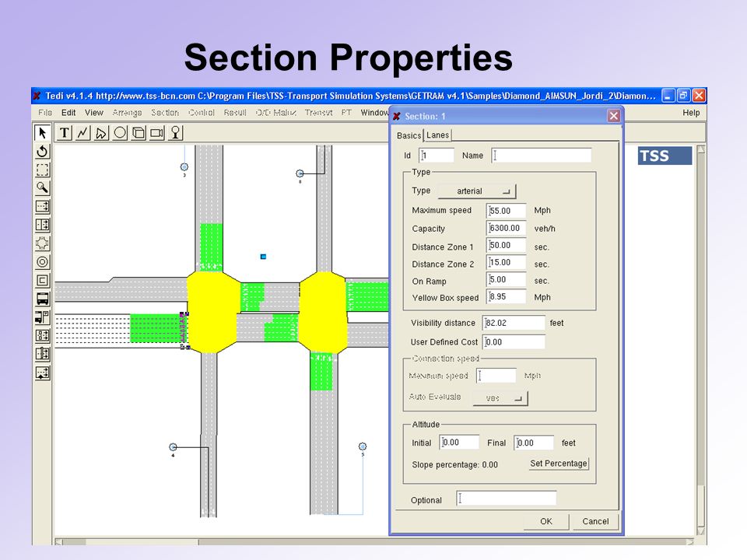Click Cancel in the Section dialog
This screenshot has width=747, height=560.
595,521
